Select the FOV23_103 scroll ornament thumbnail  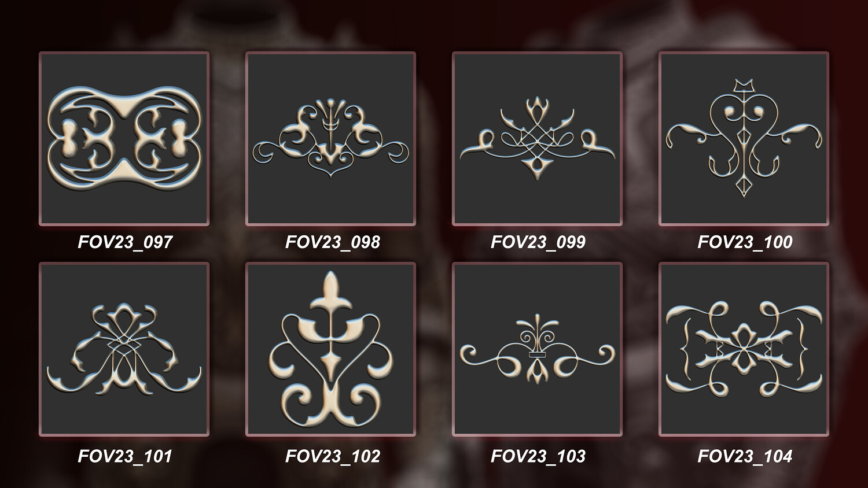(x=537, y=349)
